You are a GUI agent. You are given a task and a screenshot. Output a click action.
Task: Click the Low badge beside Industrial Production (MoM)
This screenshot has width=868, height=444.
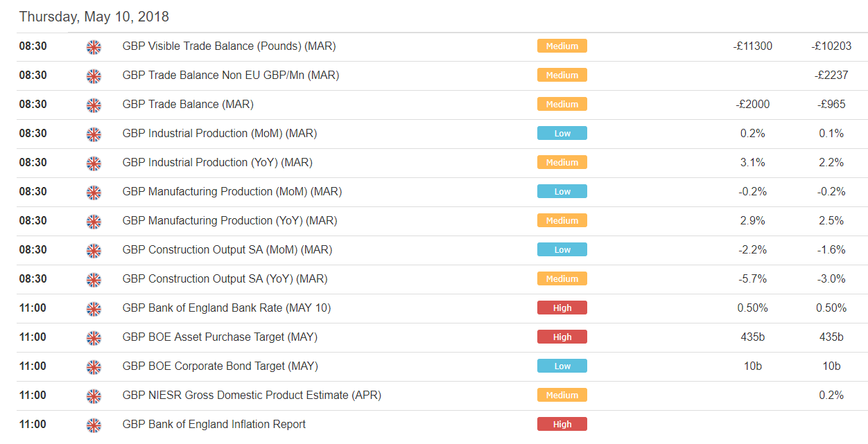562,133
